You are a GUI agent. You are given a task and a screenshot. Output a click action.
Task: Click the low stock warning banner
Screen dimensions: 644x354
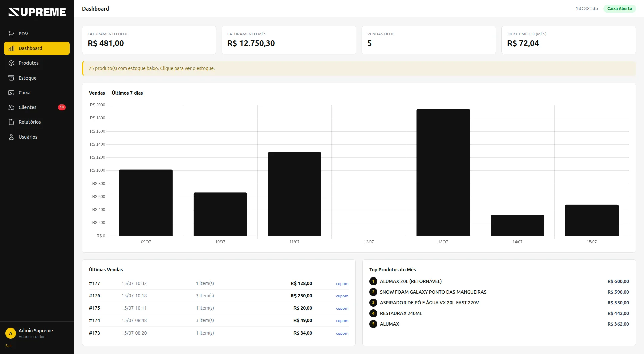pos(359,68)
